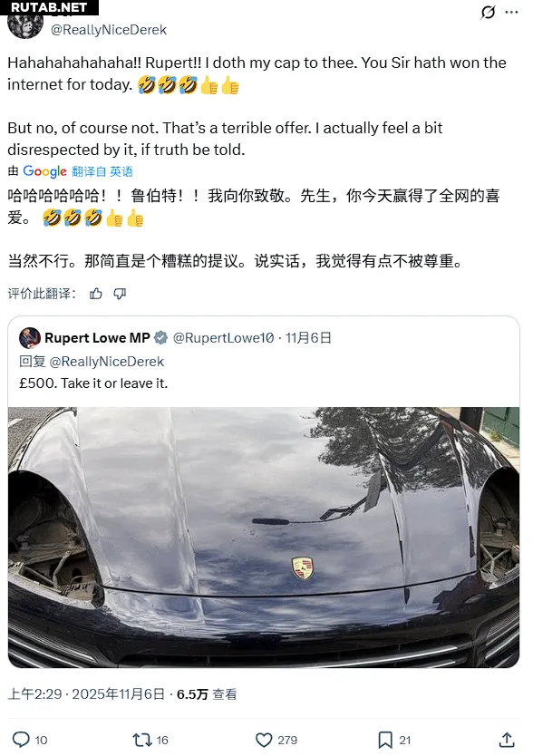
Task: Click the Grok icon at top right
Action: click(488, 12)
